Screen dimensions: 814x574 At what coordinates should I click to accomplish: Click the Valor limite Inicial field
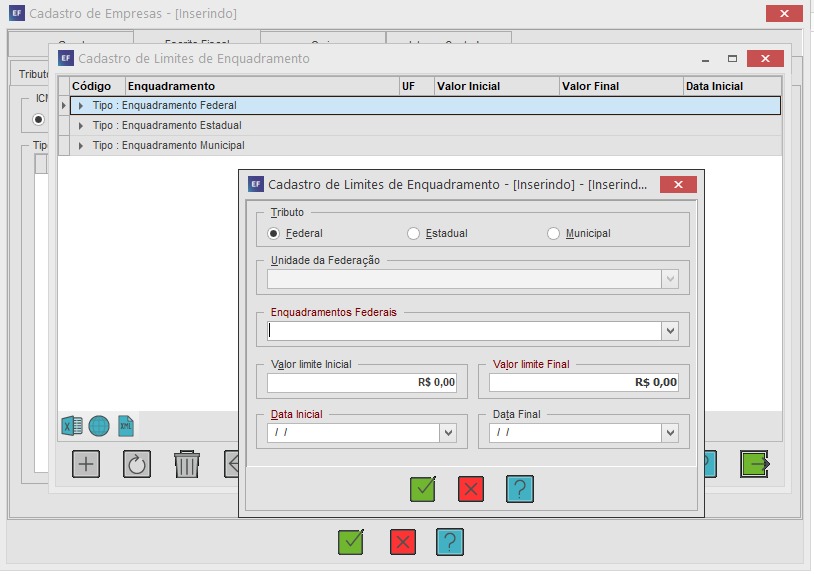click(x=362, y=382)
